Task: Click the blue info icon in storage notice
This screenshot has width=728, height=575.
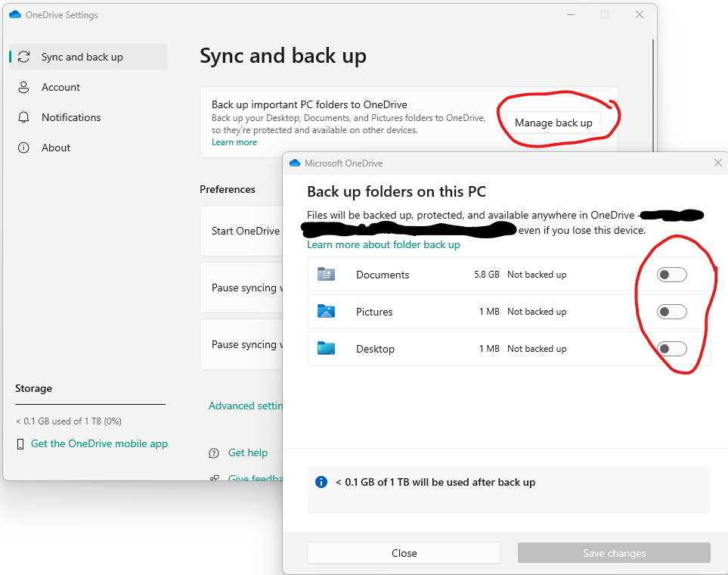Action: (321, 482)
